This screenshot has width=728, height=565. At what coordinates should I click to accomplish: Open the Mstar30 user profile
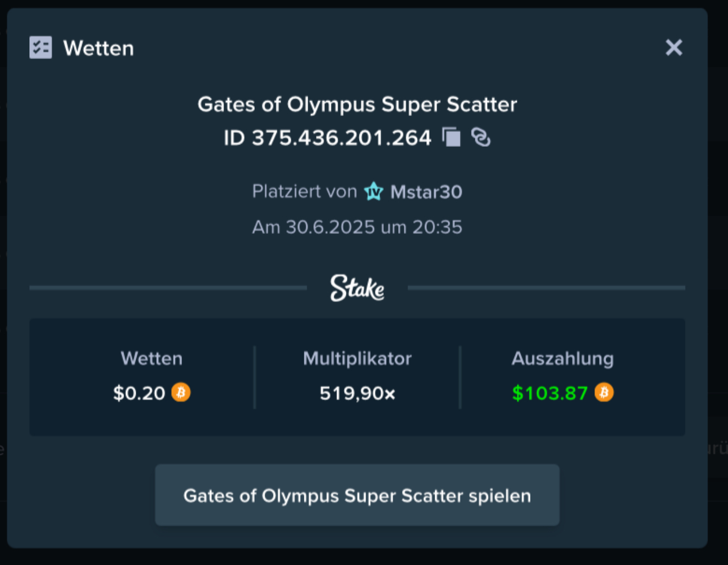426,192
